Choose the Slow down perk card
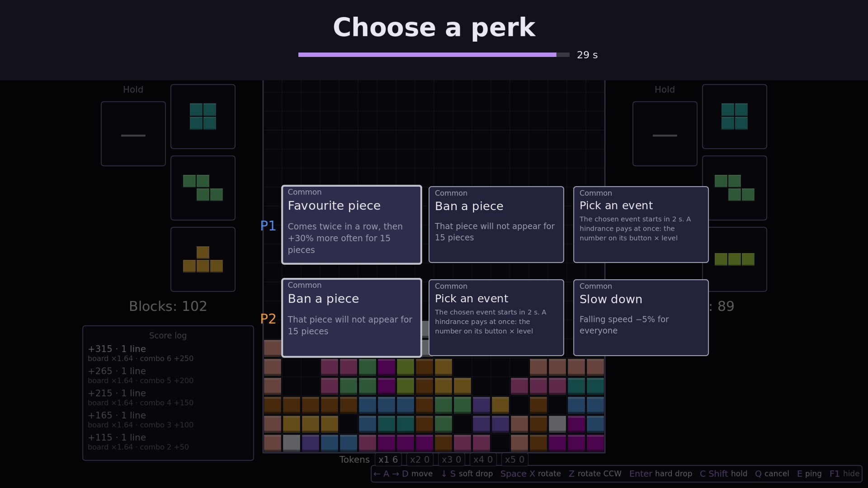The height and width of the screenshot is (488, 868). 641,318
